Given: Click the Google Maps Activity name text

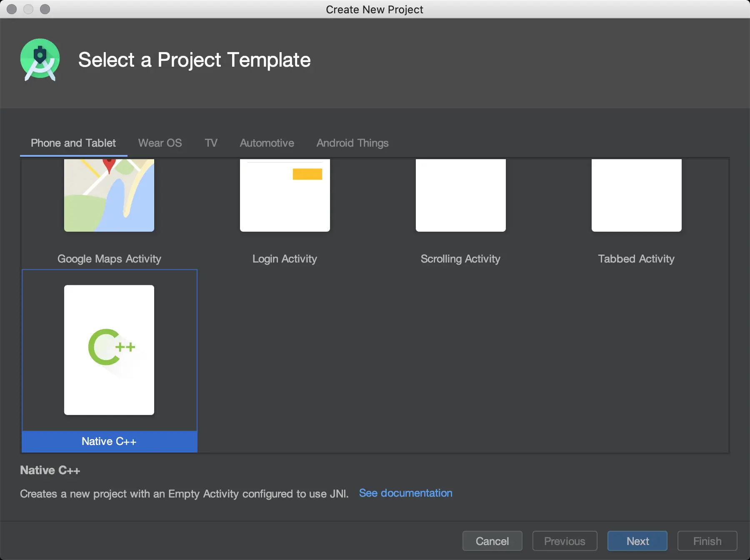Looking at the screenshot, I should click(x=109, y=259).
